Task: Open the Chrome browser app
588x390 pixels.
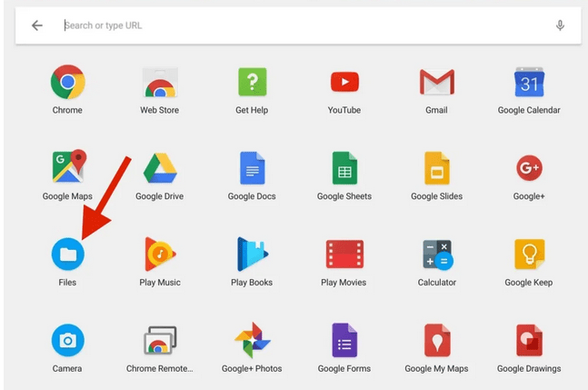Action: pyautogui.click(x=68, y=82)
